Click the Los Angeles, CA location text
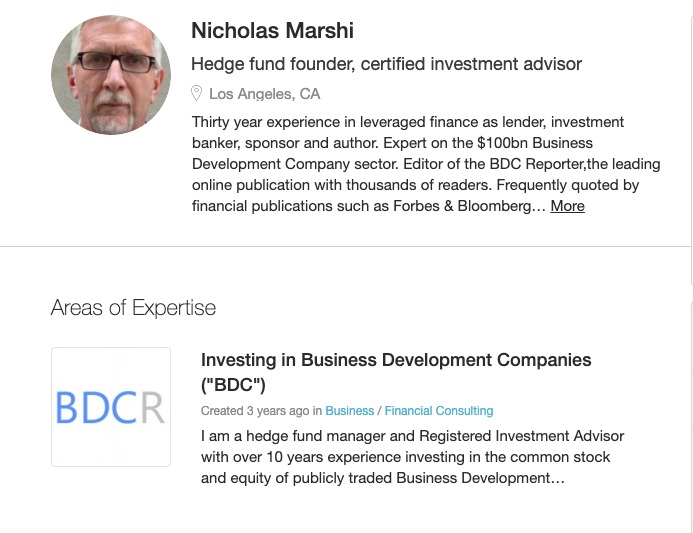 tap(264, 94)
